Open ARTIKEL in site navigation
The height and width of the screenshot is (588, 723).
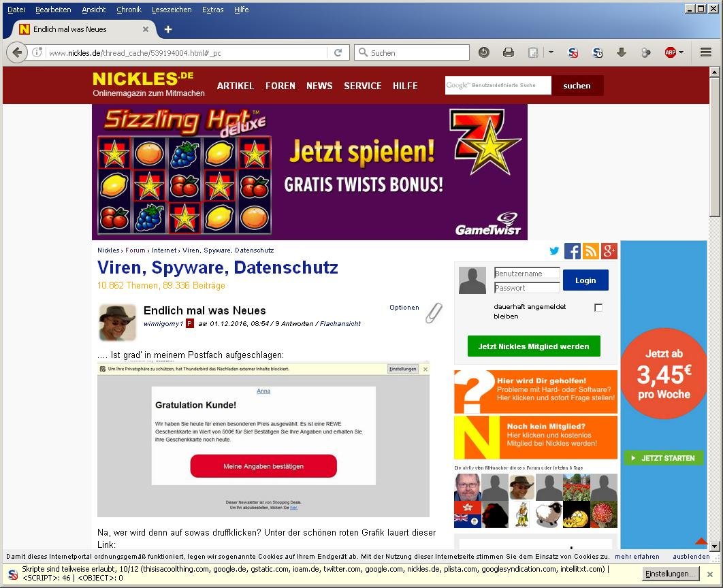235,86
